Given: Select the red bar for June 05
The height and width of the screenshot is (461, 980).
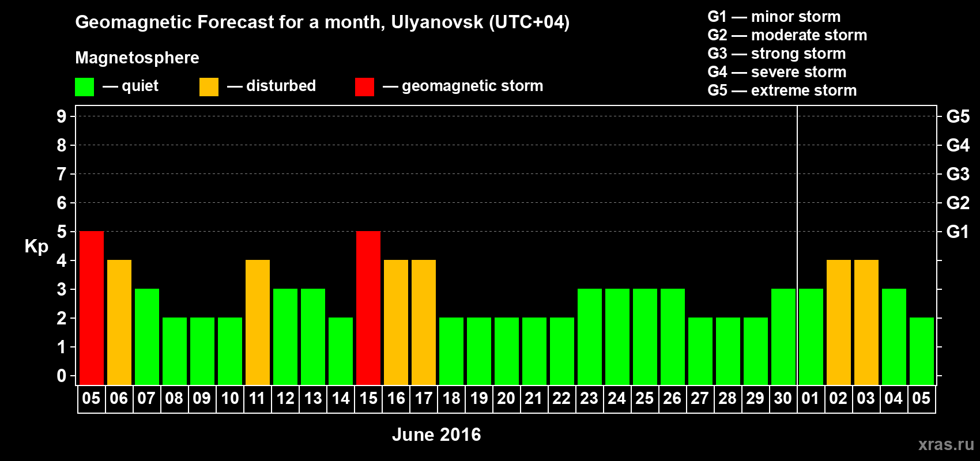Looking at the screenshot, I should (x=92, y=308).
